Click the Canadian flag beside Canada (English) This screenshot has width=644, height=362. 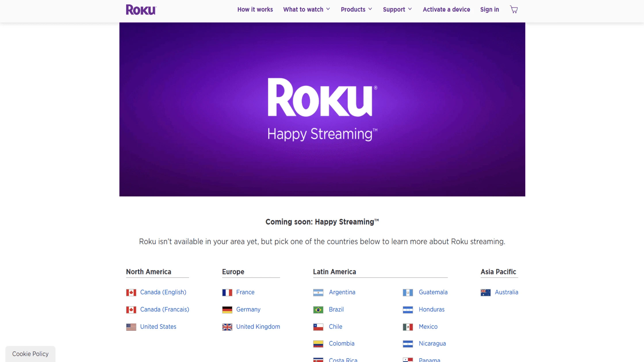click(131, 292)
